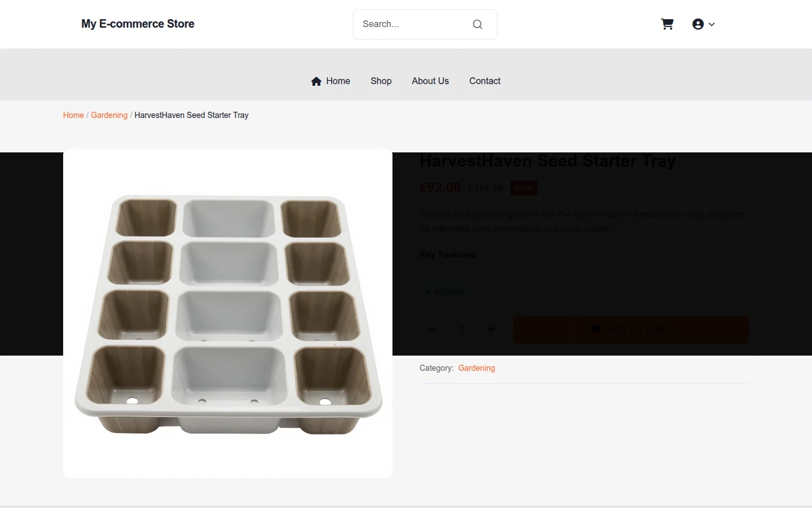Decrease quantity with minus button
Image resolution: width=812 pixels, height=508 pixels.
(432, 330)
